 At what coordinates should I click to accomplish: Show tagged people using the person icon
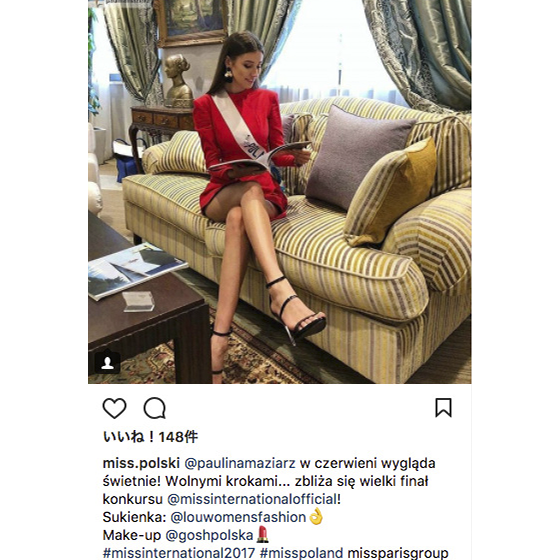pyautogui.click(x=107, y=363)
